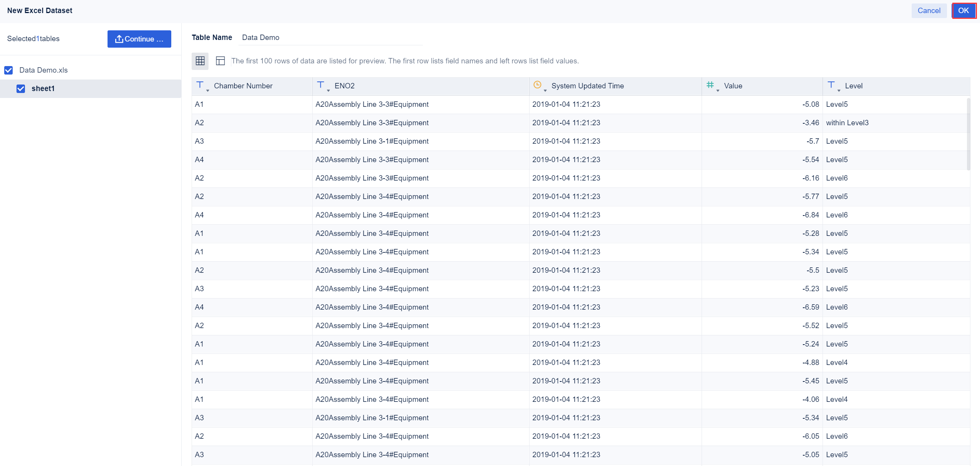
Task: Select sheet1 in the table list
Action: [43, 89]
